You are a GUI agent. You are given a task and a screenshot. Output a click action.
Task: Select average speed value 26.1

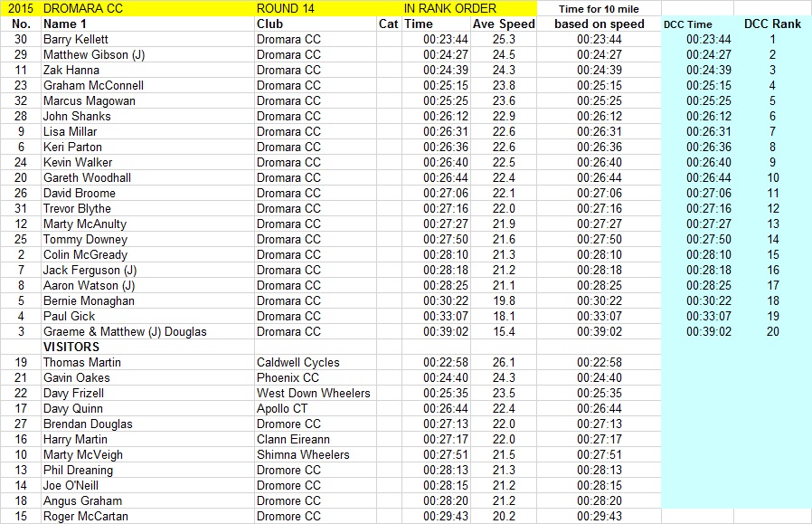pos(504,362)
